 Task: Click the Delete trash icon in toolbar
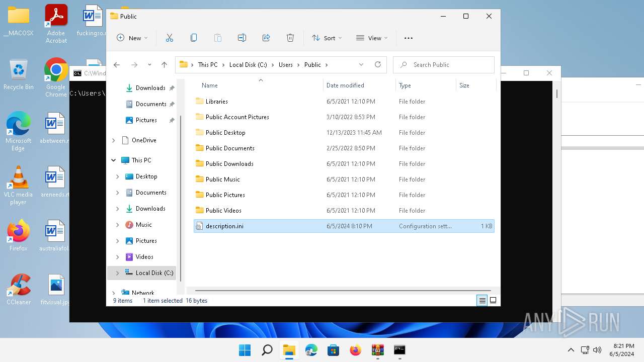(290, 38)
